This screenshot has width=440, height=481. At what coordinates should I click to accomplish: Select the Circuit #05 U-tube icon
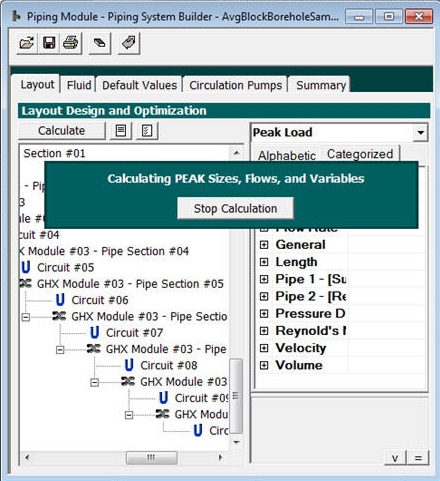tap(26, 267)
